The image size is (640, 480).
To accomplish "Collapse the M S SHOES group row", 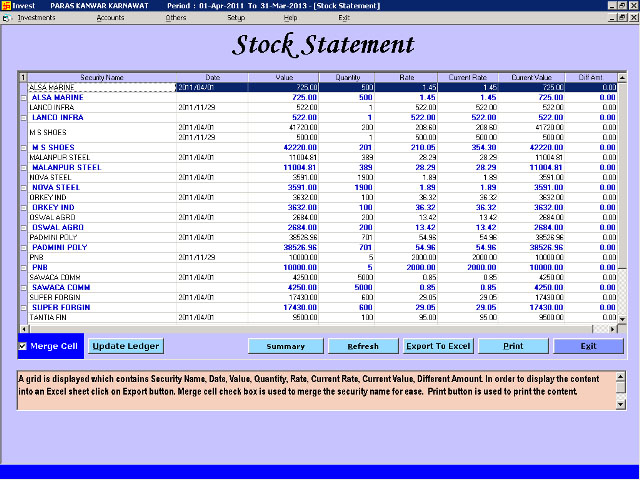I will click(23, 147).
